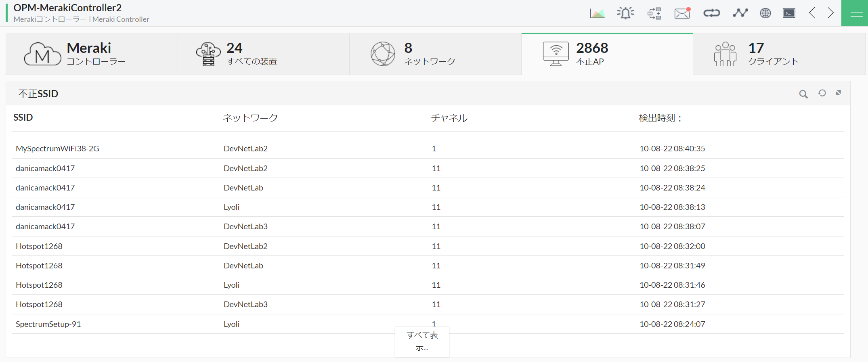The width and height of the screenshot is (868, 362).
Task: Search within the 不正SSID table
Action: click(803, 94)
